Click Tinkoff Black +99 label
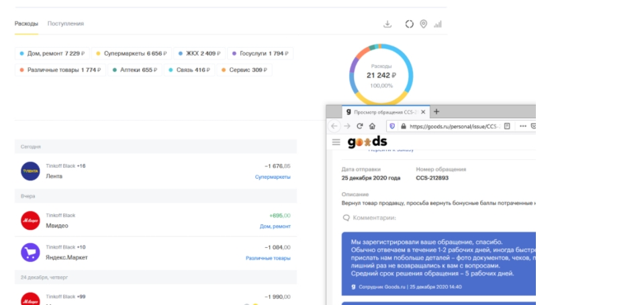 [x=66, y=296]
